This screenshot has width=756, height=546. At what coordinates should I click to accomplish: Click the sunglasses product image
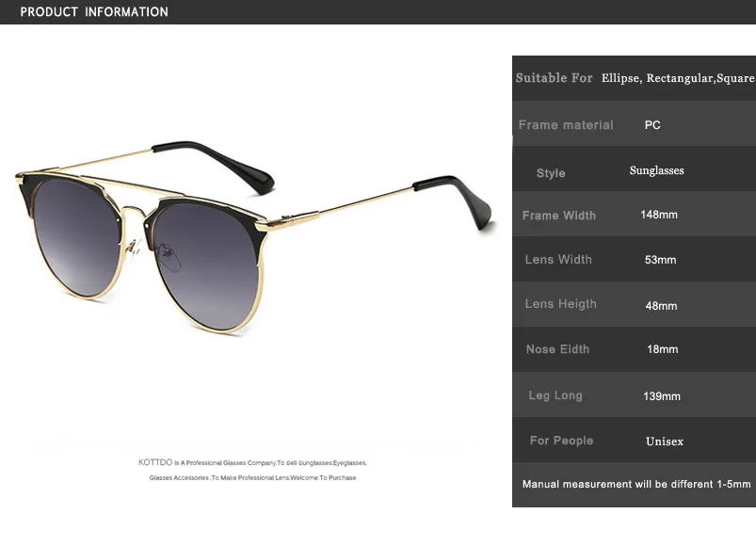pyautogui.click(x=253, y=238)
